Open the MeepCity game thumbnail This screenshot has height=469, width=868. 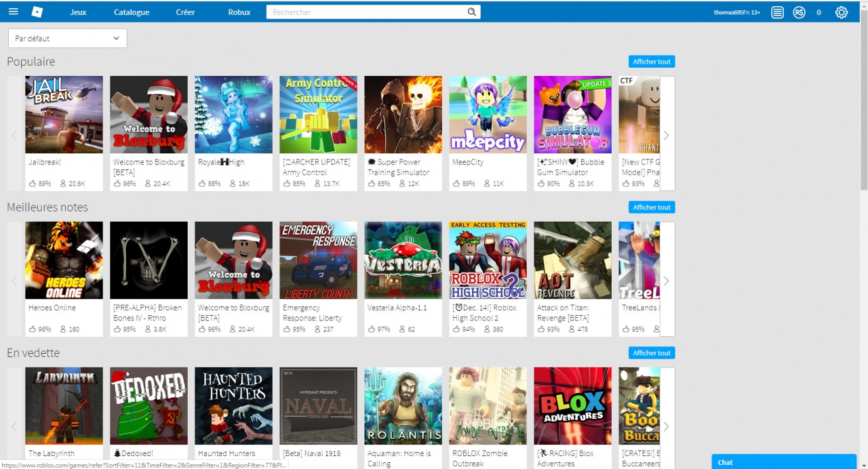488,115
